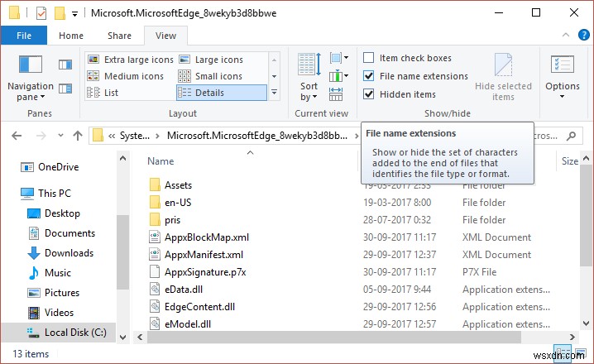Viewport: 594px width, 364px height.
Task: Open the Assets folder
Action: (x=178, y=185)
